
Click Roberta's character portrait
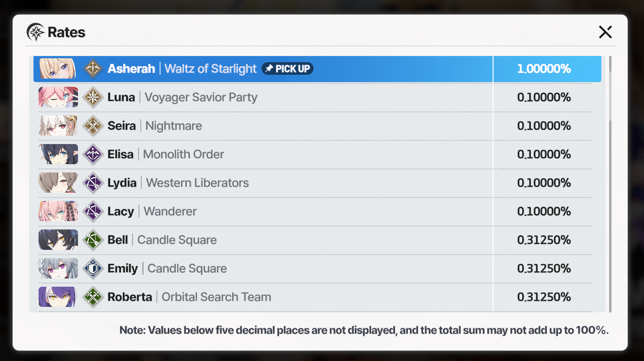[x=58, y=296]
